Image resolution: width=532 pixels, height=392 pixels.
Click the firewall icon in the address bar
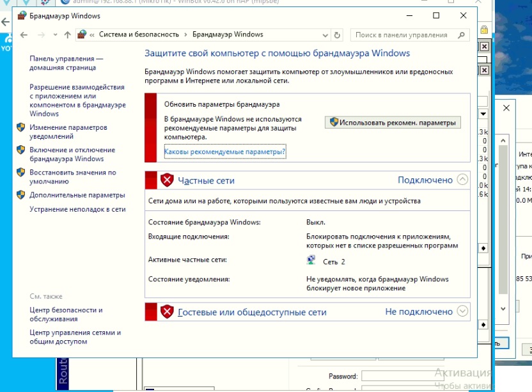point(82,35)
